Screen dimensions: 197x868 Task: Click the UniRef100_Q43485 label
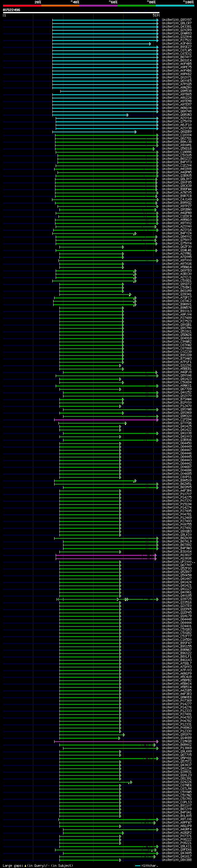[x=176, y=853]
